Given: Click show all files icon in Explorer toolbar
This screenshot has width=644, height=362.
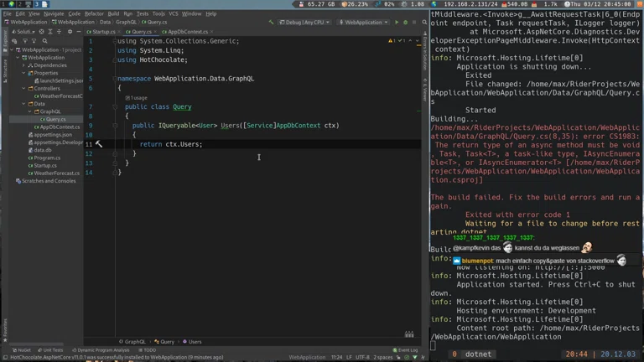Looking at the screenshot, I should pos(14,41).
